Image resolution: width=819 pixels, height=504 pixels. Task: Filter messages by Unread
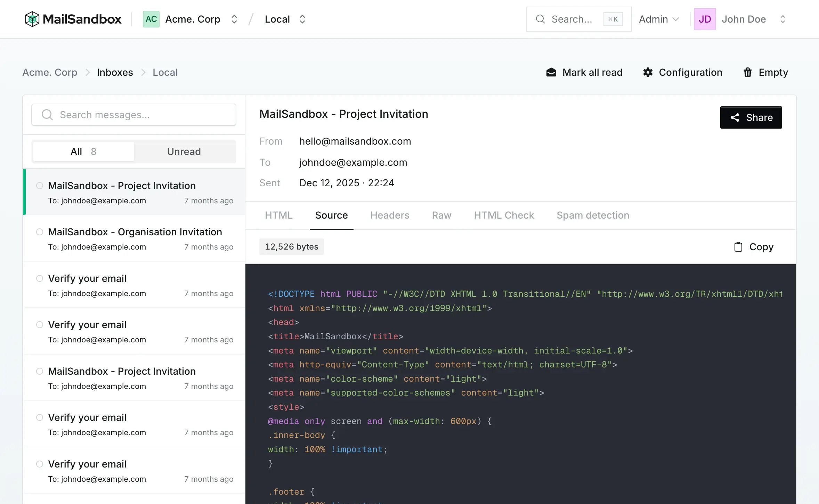[x=184, y=152]
